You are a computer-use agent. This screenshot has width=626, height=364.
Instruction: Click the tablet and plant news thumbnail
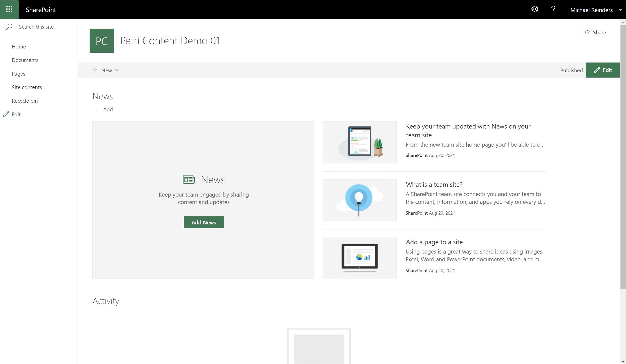[359, 142]
